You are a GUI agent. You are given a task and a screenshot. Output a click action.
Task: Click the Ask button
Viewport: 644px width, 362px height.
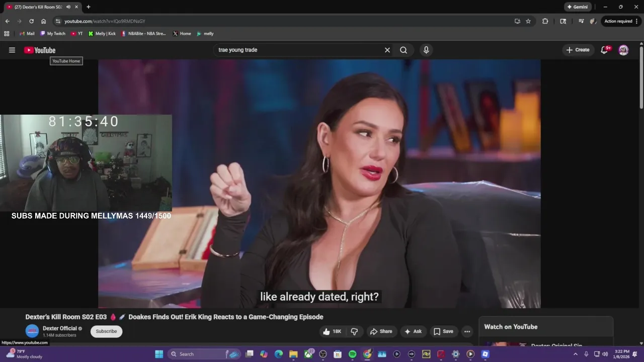click(413, 331)
